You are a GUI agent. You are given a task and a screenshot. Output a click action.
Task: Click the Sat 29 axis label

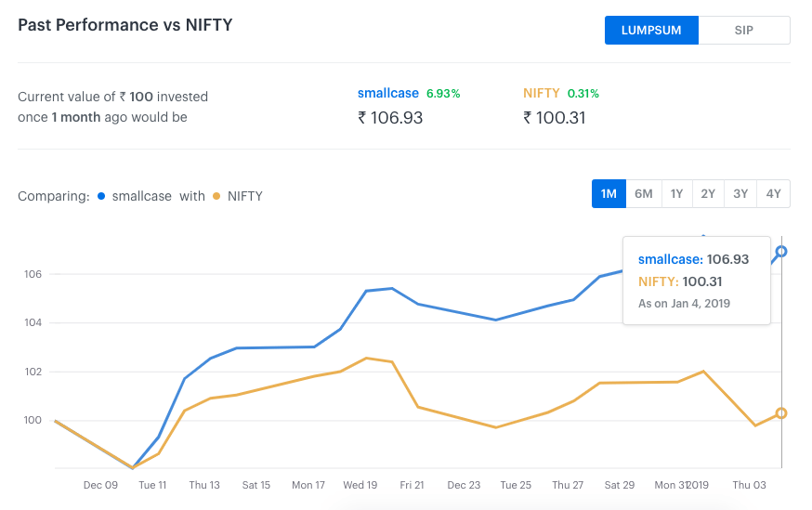(620, 485)
